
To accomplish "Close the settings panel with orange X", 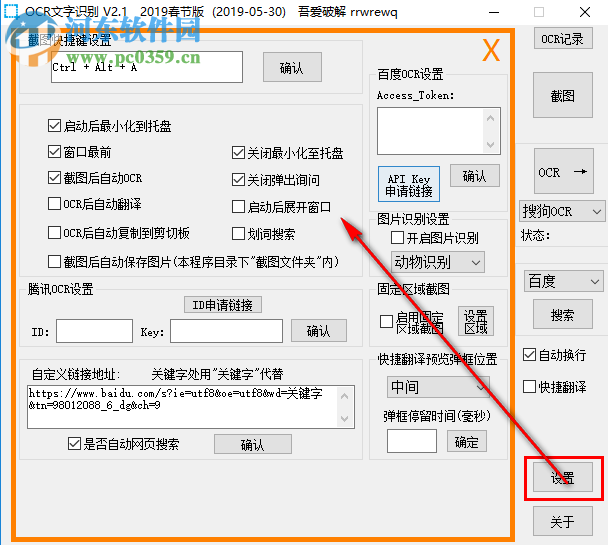I will click(x=491, y=50).
